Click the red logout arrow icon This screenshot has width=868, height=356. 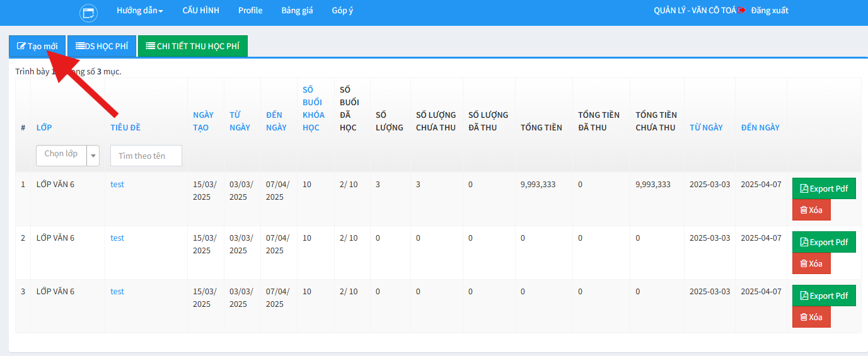(742, 11)
